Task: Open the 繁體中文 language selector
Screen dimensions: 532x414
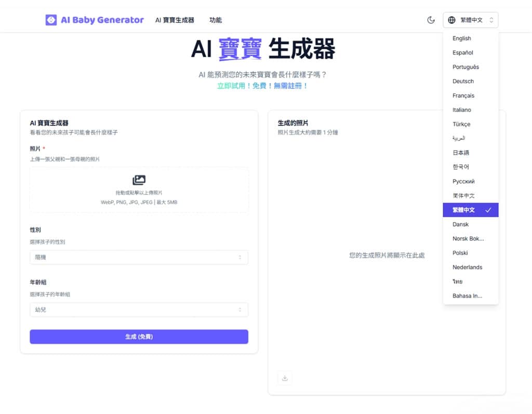Action: [471, 20]
